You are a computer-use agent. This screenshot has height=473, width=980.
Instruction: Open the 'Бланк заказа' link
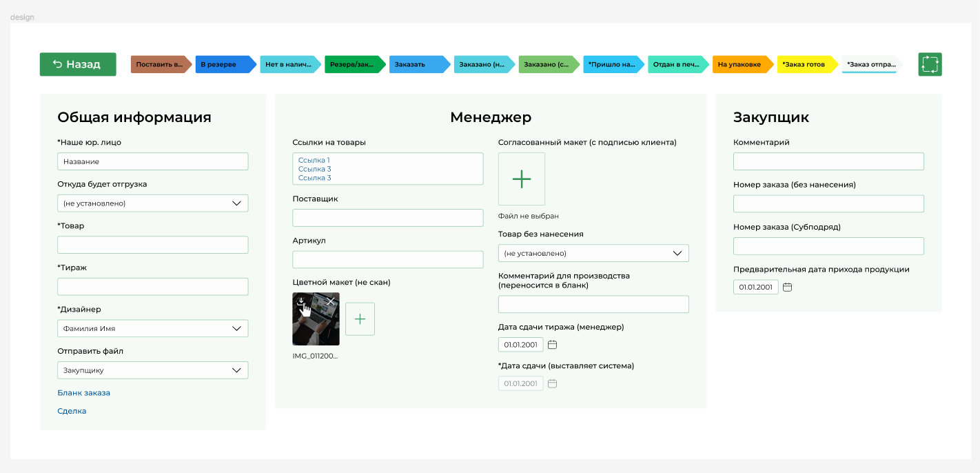coord(83,393)
